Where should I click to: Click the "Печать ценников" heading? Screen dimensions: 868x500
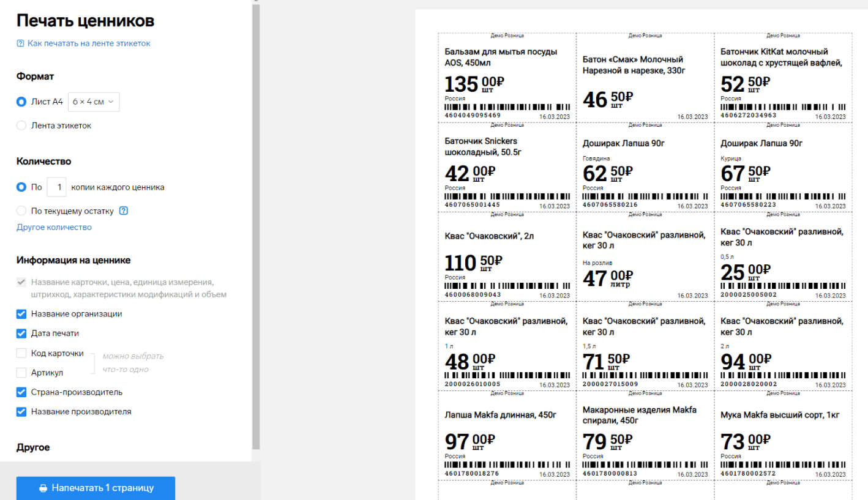[x=85, y=21]
